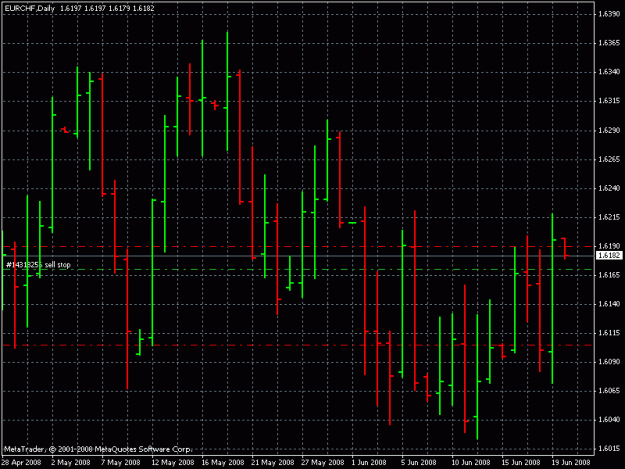Viewport: 625px width, 469px height.
Task: Click the 1.6265 price scale label
Action: pyautogui.click(x=609, y=159)
